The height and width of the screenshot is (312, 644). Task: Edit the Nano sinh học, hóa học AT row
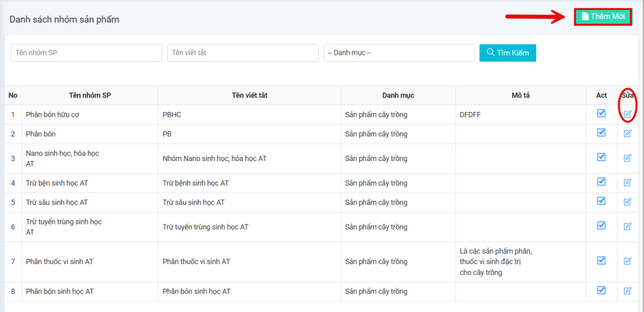coord(627,158)
